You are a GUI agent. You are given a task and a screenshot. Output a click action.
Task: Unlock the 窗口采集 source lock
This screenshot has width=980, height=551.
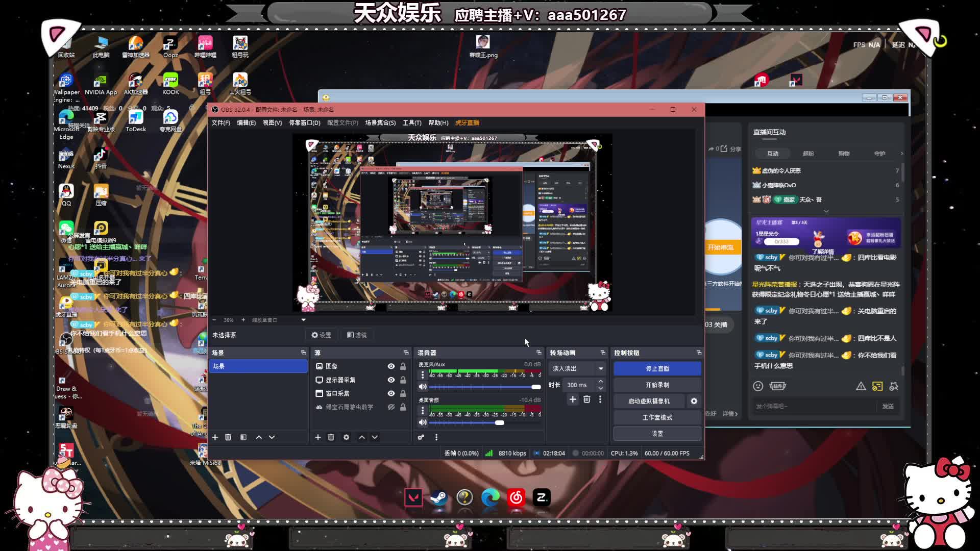403,393
